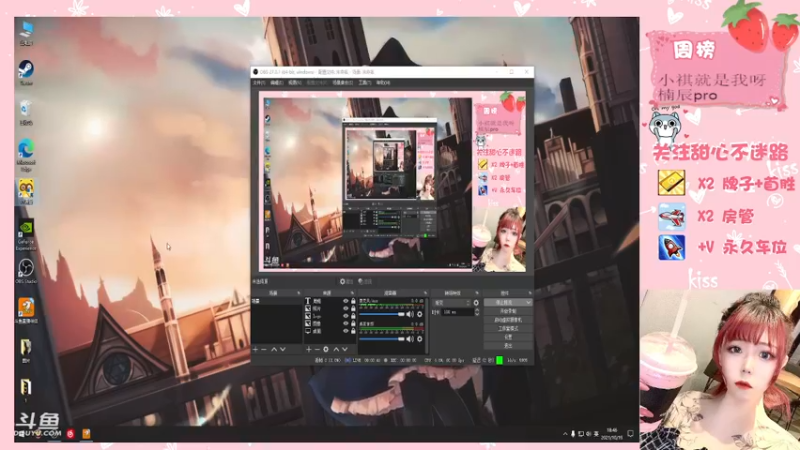800x450 pixels.
Task: Select the Logo source row
Action: point(330,316)
